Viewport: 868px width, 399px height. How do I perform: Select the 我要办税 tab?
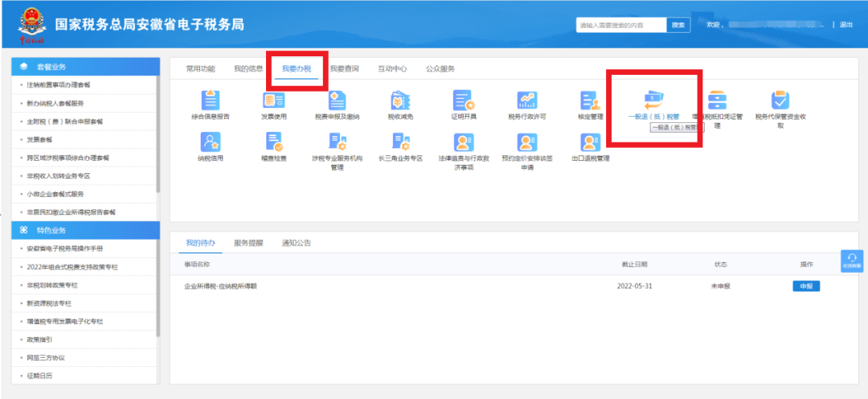point(296,68)
